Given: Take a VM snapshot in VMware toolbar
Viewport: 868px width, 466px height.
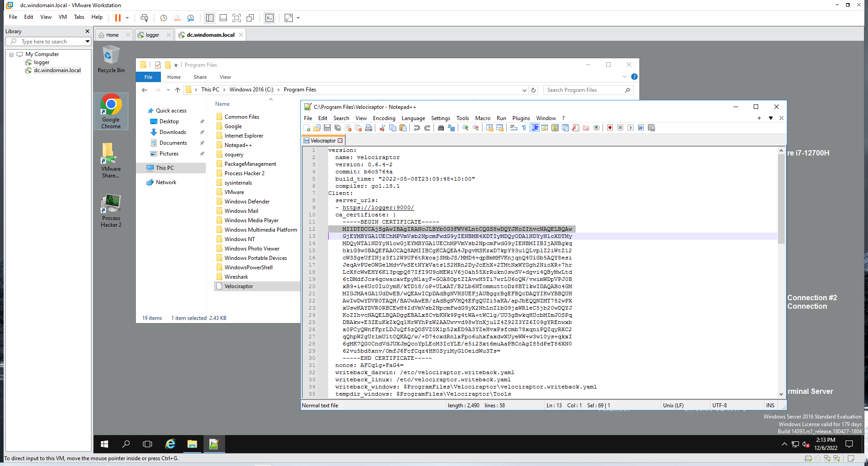Looking at the screenshot, I should coord(163,18).
